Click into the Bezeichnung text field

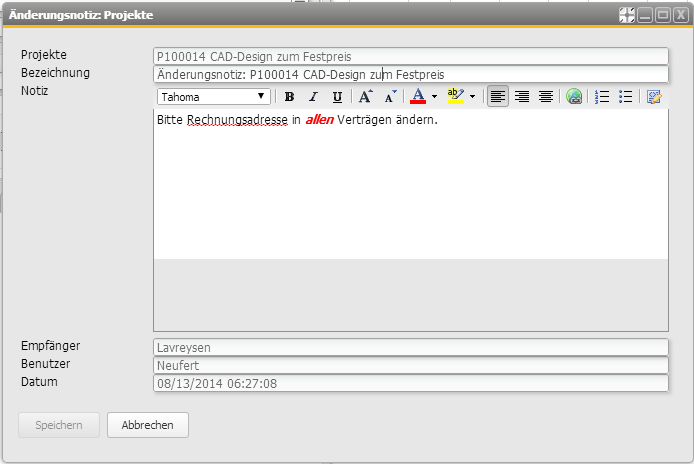click(410, 75)
